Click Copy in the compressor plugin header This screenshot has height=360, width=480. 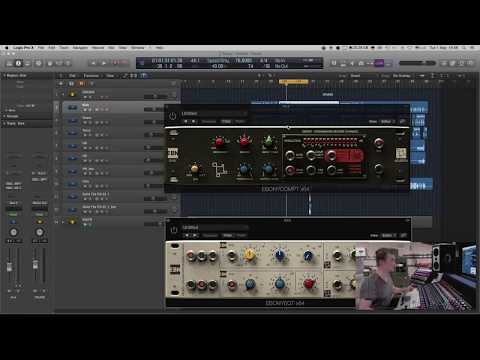coord(226,121)
